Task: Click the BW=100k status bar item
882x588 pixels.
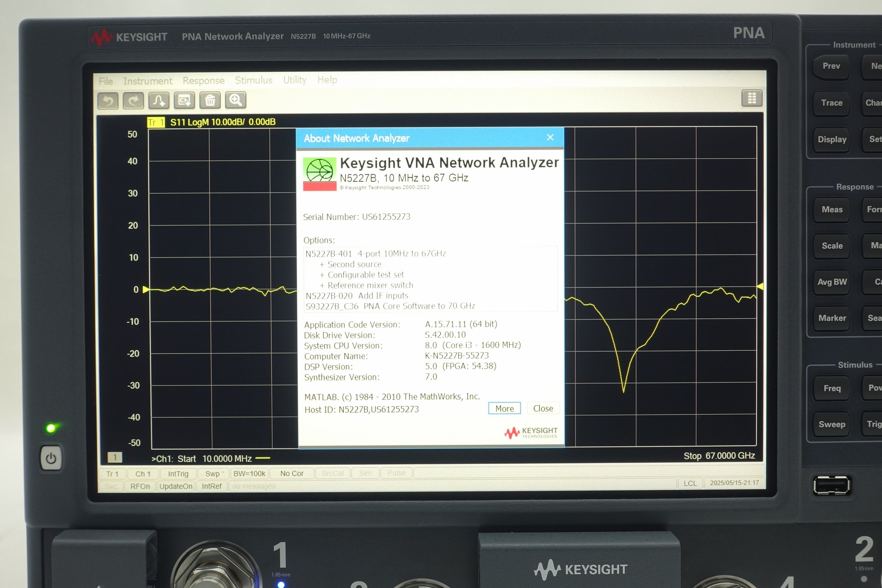Action: (249, 474)
